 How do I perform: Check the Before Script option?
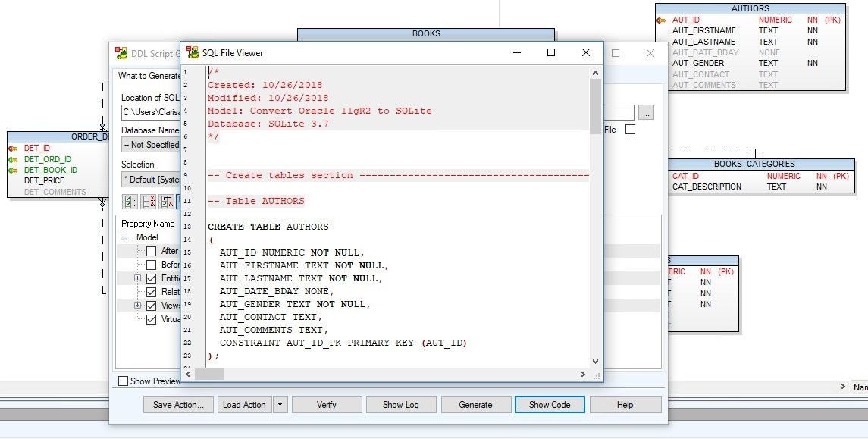tap(151, 265)
